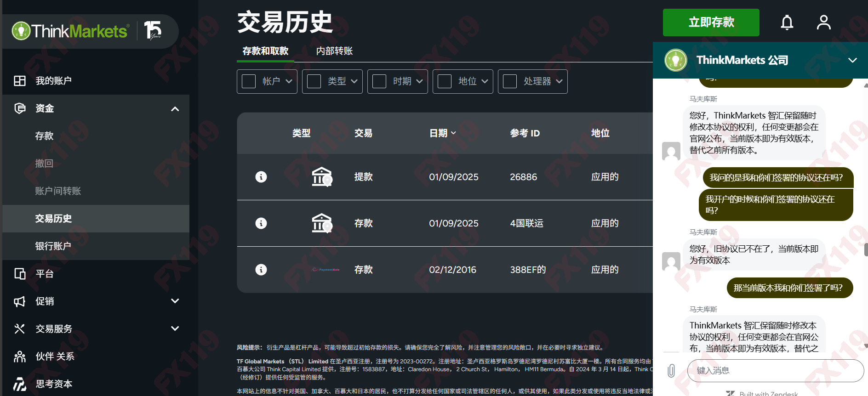
Task: Click the green 立即存款 button
Action: (711, 23)
